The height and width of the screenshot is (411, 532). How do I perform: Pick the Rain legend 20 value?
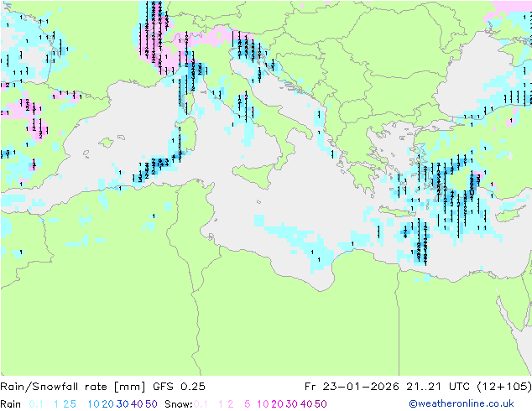(107, 404)
